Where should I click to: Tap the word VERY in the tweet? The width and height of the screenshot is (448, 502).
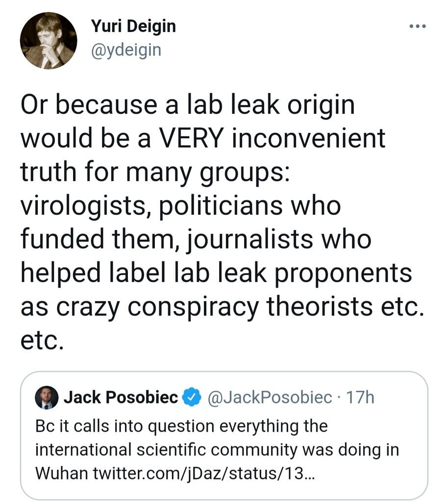coord(191,138)
